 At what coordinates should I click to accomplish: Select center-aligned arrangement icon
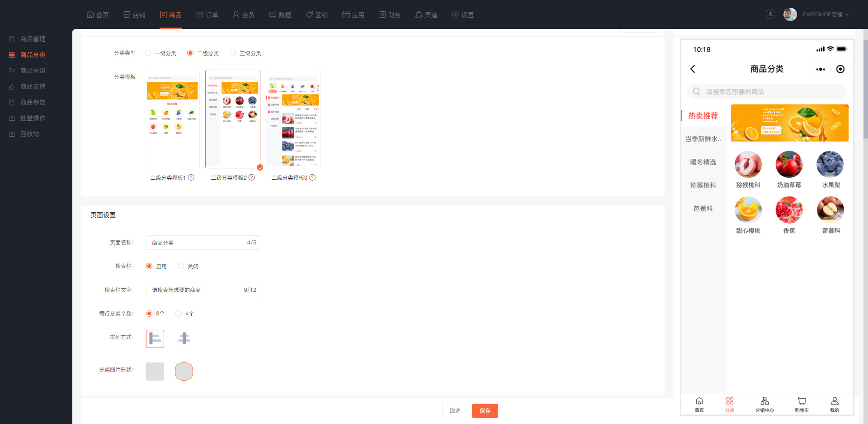[184, 338]
